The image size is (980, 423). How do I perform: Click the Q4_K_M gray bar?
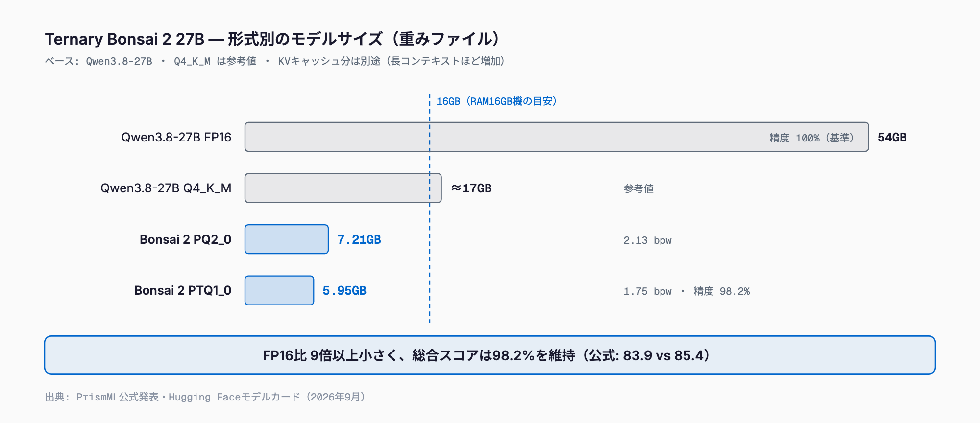pos(343,188)
